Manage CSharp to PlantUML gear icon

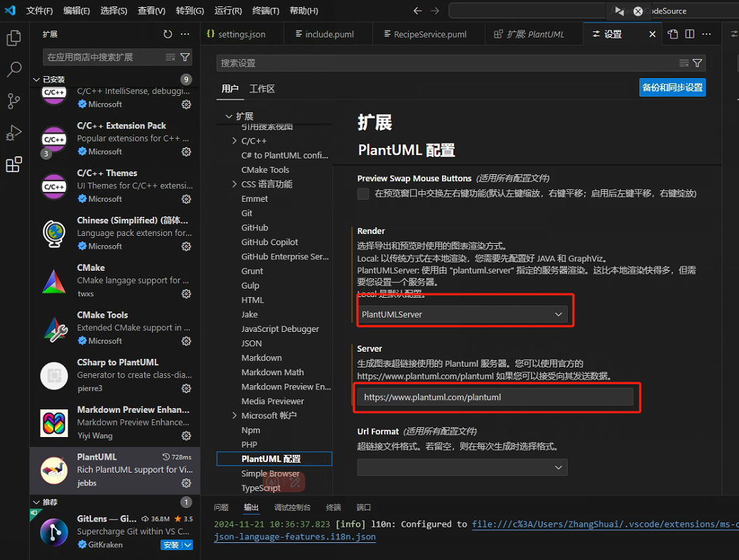pos(186,389)
